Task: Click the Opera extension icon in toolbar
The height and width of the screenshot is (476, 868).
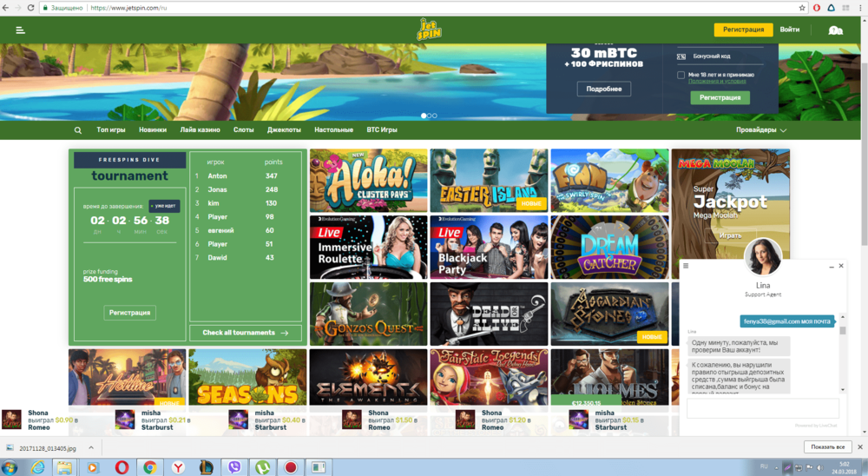Action: (x=817, y=8)
